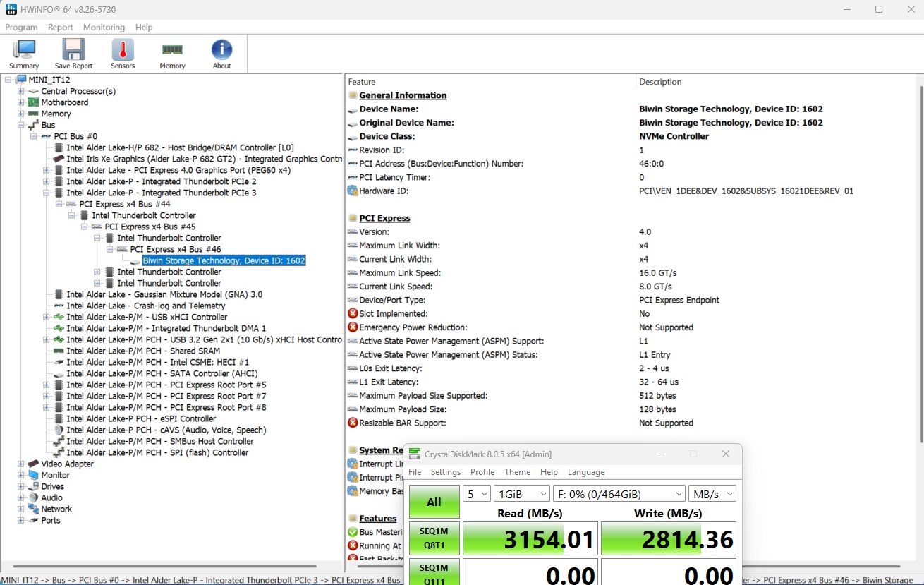The width and height of the screenshot is (924, 585).
Task: Open the Memory module icon
Action: click(x=172, y=49)
